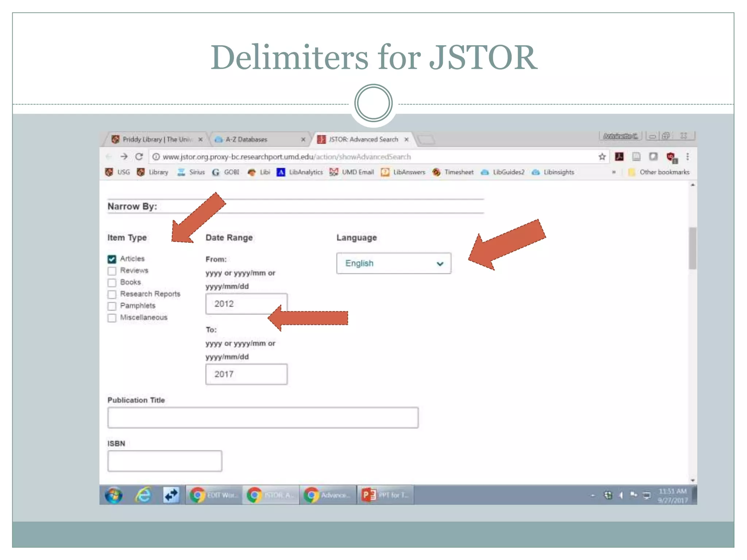Viewport: 747px width, 560px height.
Task: Open the Language dropdown showing English
Action: (394, 263)
